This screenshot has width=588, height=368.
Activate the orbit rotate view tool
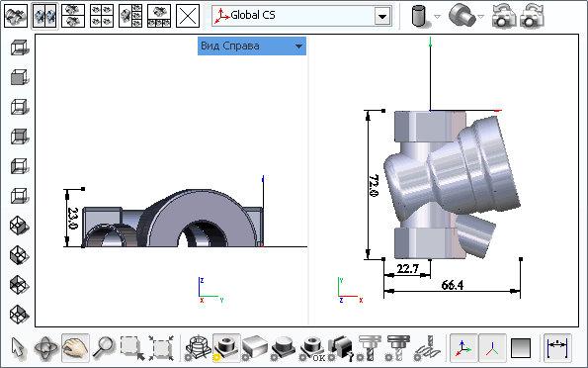pos(46,348)
